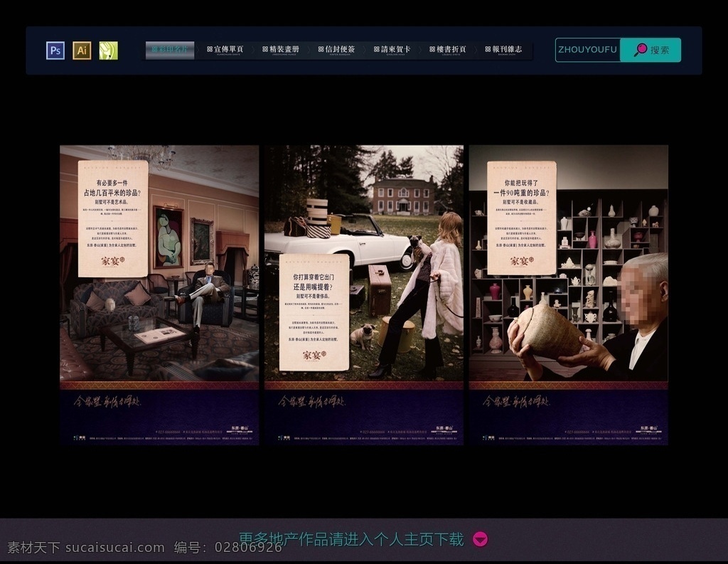Image resolution: width=728 pixels, height=564 pixels.
Task: Open the 樓書折頁 tab
Action: click(448, 50)
